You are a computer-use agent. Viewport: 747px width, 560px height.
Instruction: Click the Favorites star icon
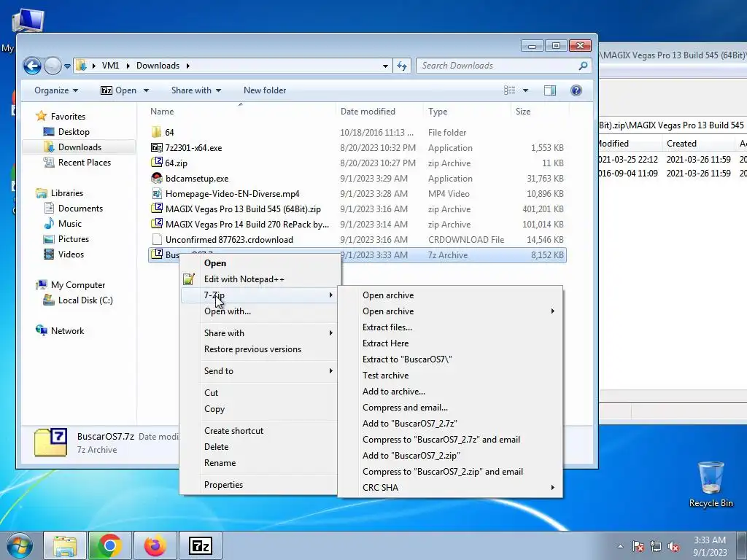[x=42, y=116]
